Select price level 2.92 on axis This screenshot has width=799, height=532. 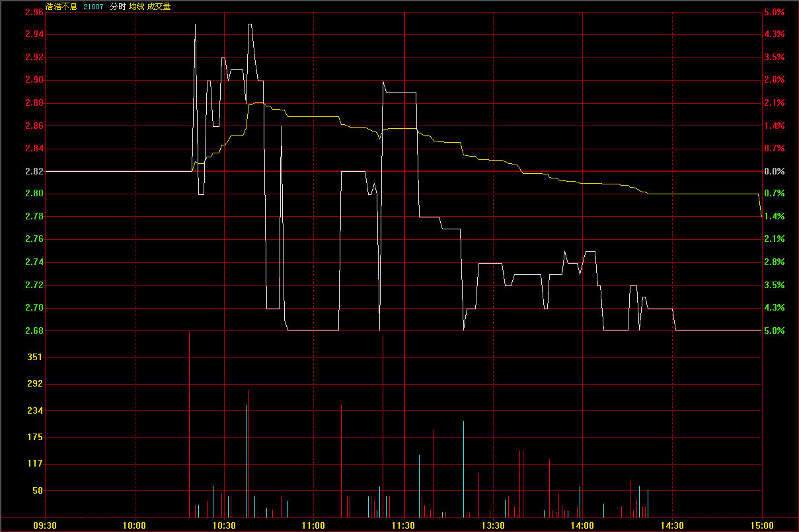pyautogui.click(x=34, y=57)
